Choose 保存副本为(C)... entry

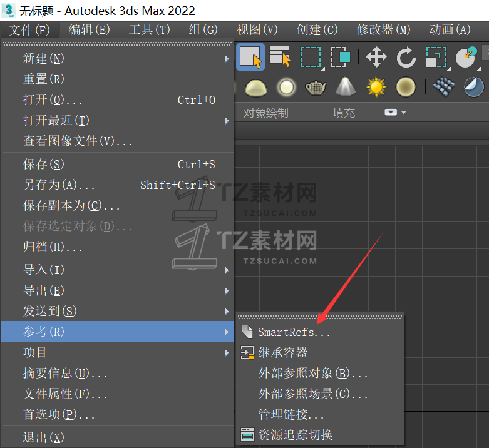coord(117,205)
